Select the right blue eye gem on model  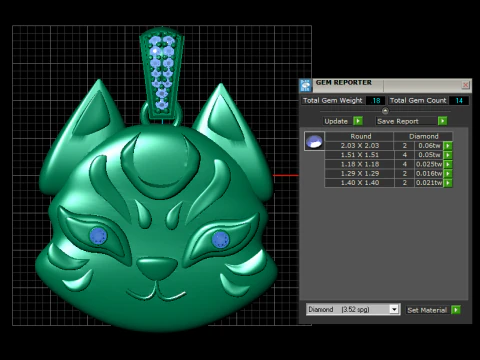click(220, 239)
